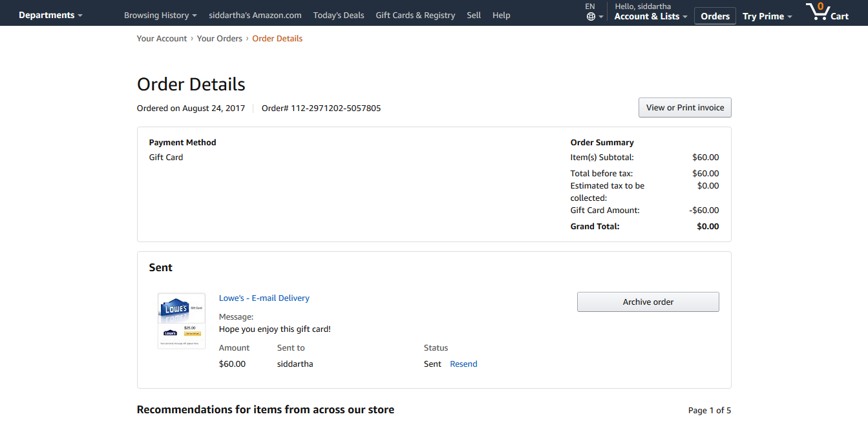Resend the Lowe's gift card

pyautogui.click(x=463, y=364)
